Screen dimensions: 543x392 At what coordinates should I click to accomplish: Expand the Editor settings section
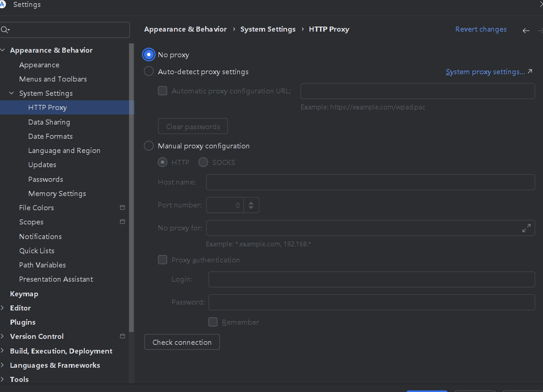coord(3,308)
